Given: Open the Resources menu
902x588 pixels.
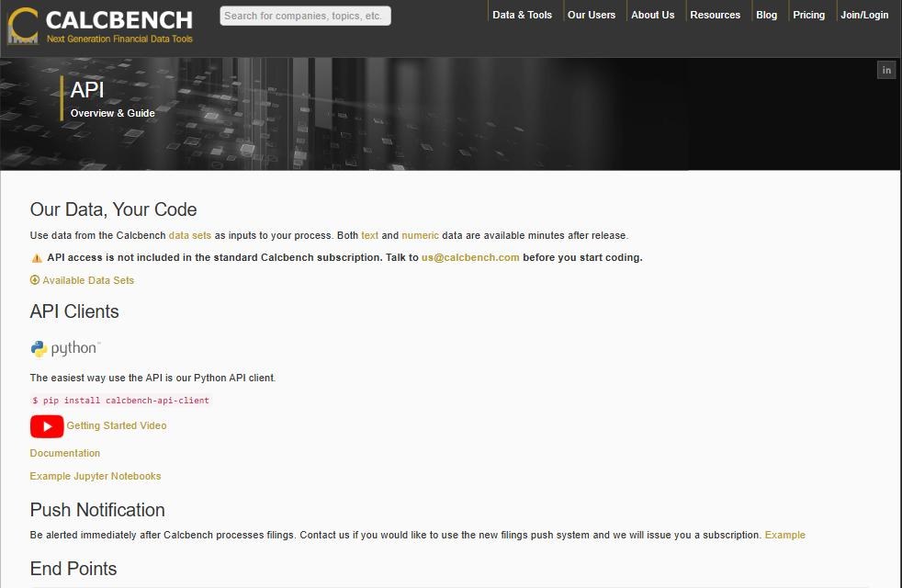Looking at the screenshot, I should point(715,15).
